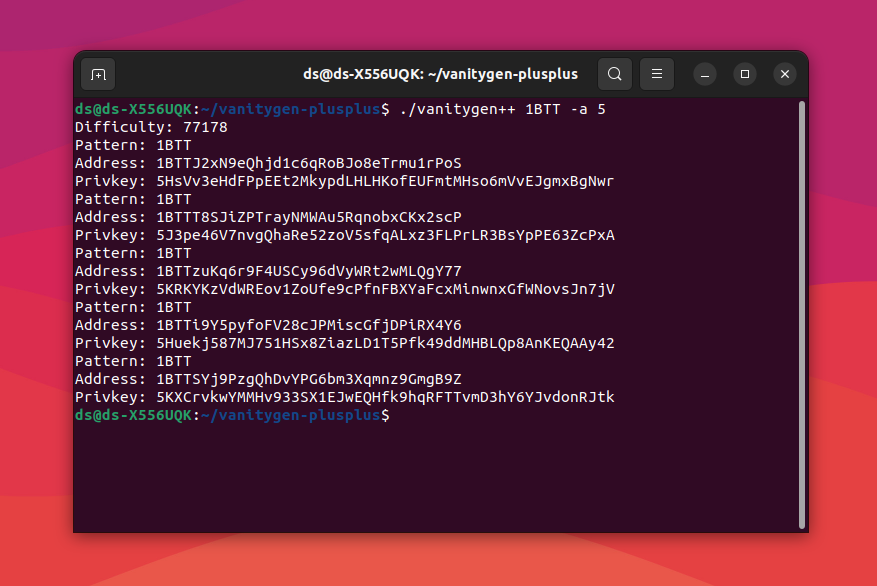
Task: Click the terminal vertical scrollbar
Action: [x=801, y=314]
